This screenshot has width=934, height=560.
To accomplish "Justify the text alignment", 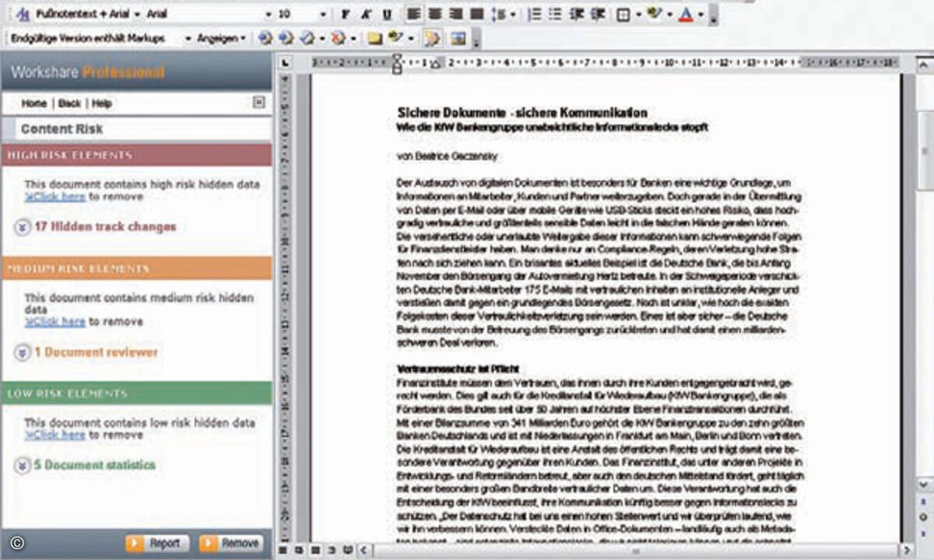I will [x=476, y=14].
